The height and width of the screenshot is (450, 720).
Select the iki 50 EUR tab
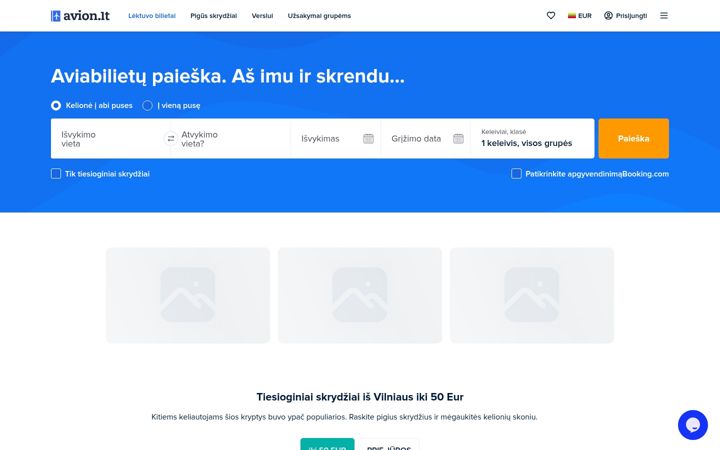pos(327,445)
